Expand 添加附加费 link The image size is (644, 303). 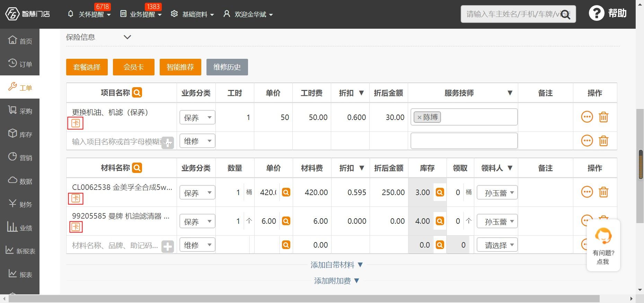(x=336, y=281)
